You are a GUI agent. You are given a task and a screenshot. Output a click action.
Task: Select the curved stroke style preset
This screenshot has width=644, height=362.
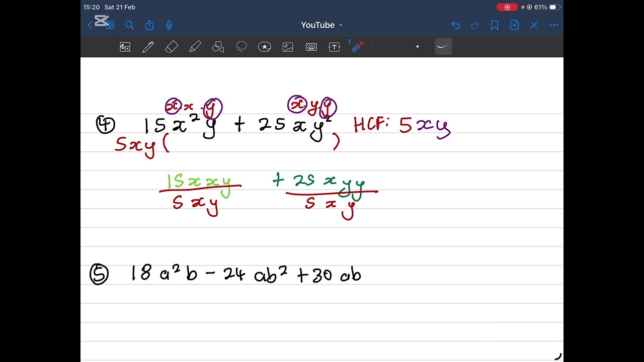(443, 47)
